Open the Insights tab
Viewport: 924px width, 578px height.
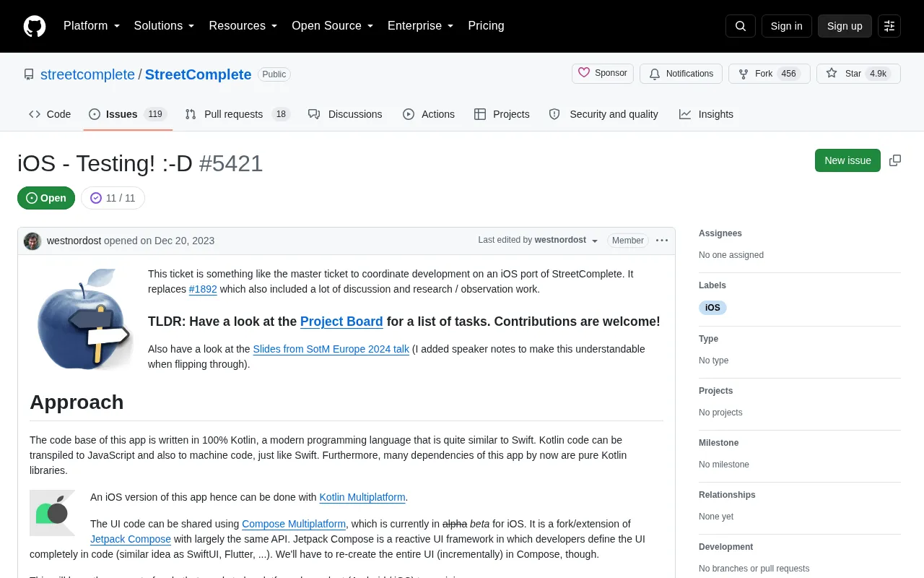point(706,114)
